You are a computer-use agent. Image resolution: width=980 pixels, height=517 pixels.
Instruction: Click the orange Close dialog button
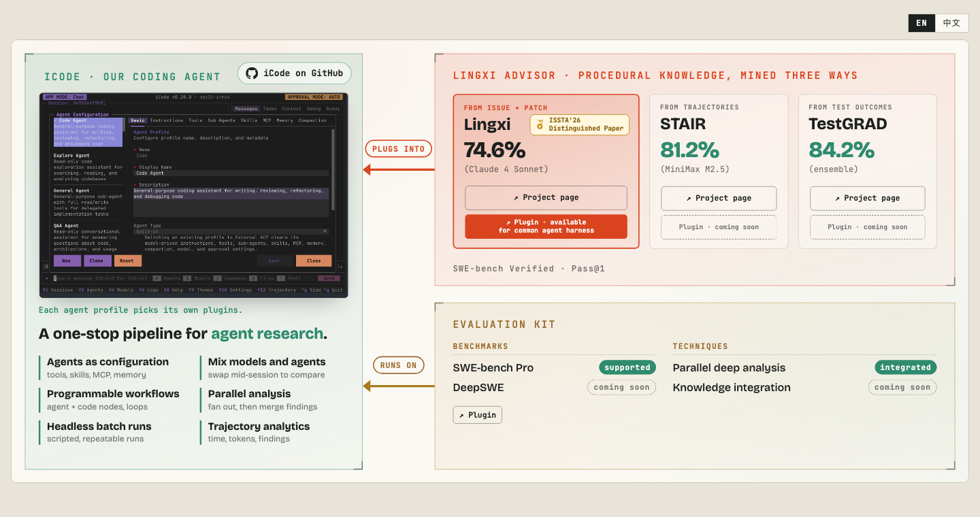[x=314, y=261]
